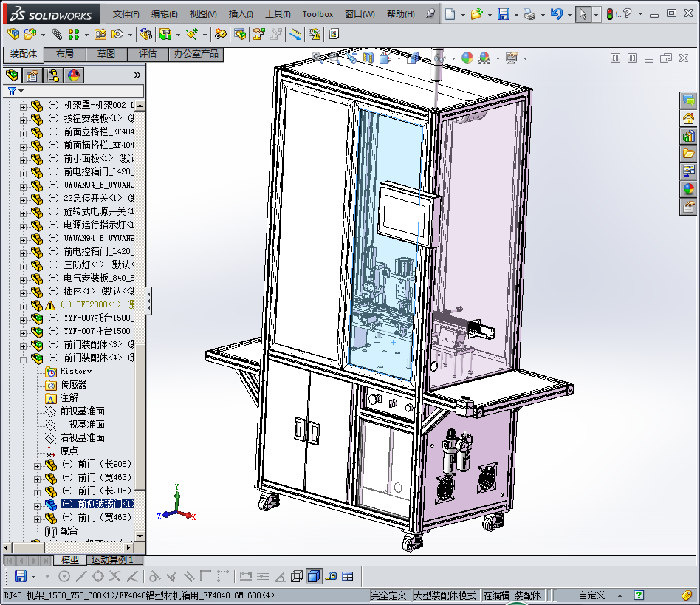Image resolution: width=700 pixels, height=605 pixels.
Task: Click the 自定义 status bar button
Action: (591, 595)
